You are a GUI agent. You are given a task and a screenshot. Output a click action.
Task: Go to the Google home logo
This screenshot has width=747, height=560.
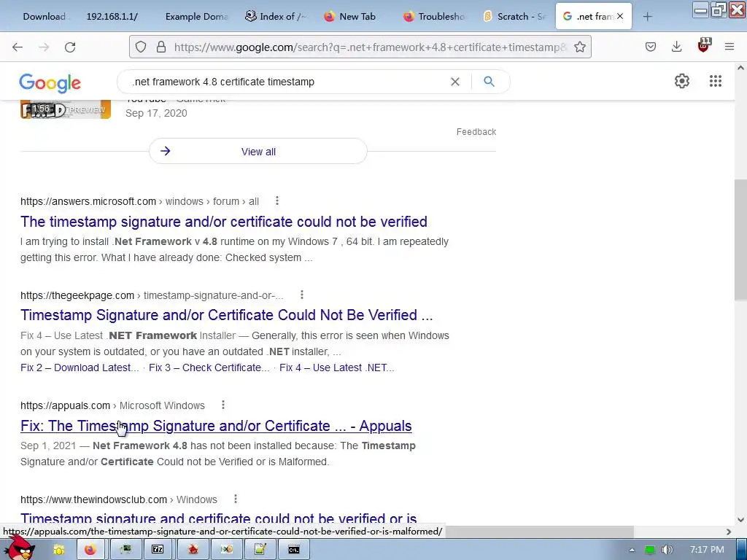click(50, 83)
